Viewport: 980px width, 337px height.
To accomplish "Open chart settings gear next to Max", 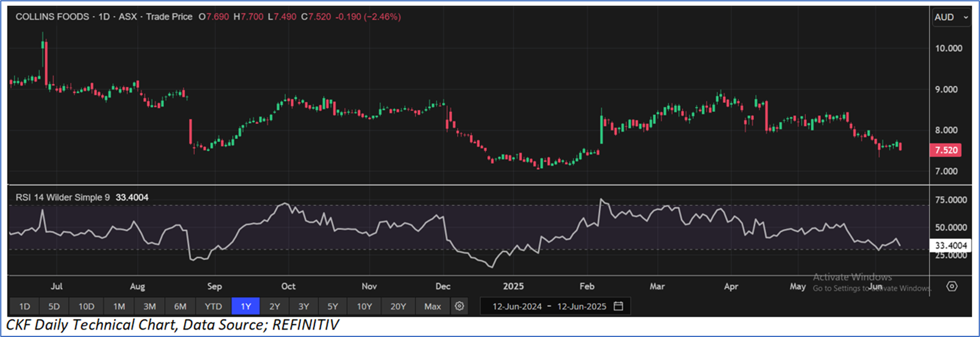I will (x=460, y=306).
